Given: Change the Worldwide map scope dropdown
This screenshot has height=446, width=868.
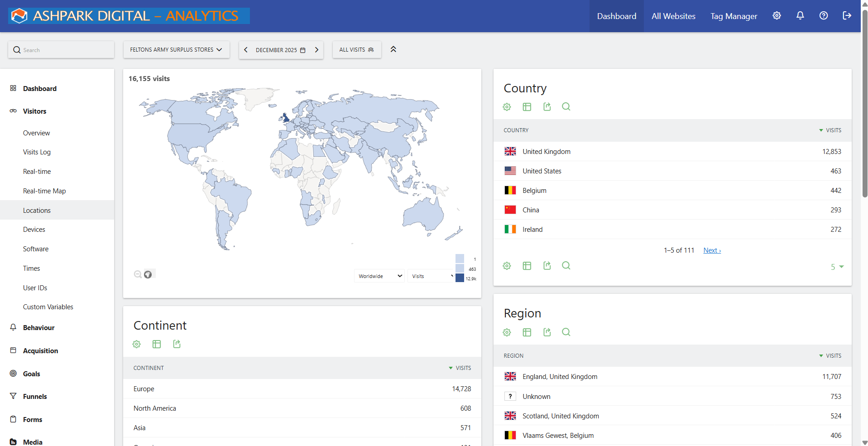Looking at the screenshot, I should [x=379, y=276].
